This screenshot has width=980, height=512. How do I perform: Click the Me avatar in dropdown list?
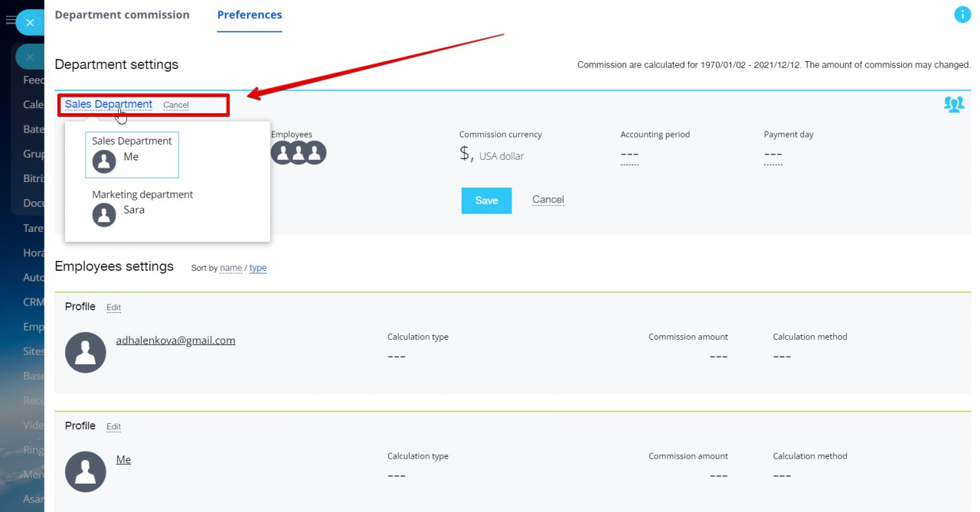coord(104,161)
